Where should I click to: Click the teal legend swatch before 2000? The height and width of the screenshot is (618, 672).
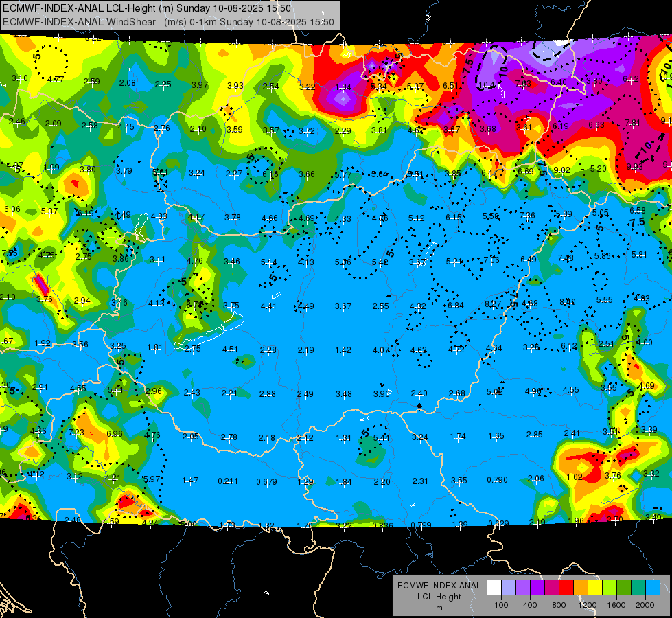point(638,587)
